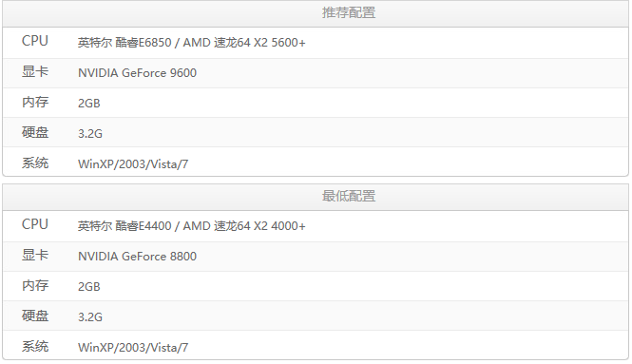The image size is (632, 364).
Task: Select the minimum 显卡 label
Action: click(35, 255)
